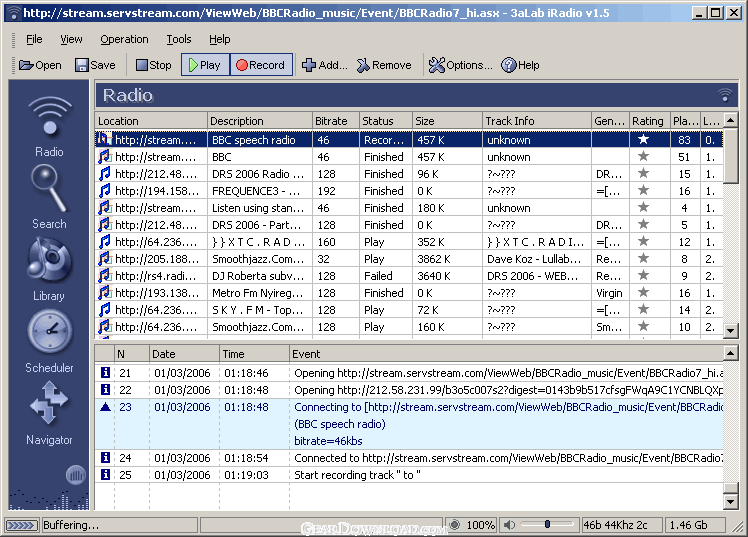
Task: Adjust the volume slider in status bar
Action: click(x=547, y=525)
